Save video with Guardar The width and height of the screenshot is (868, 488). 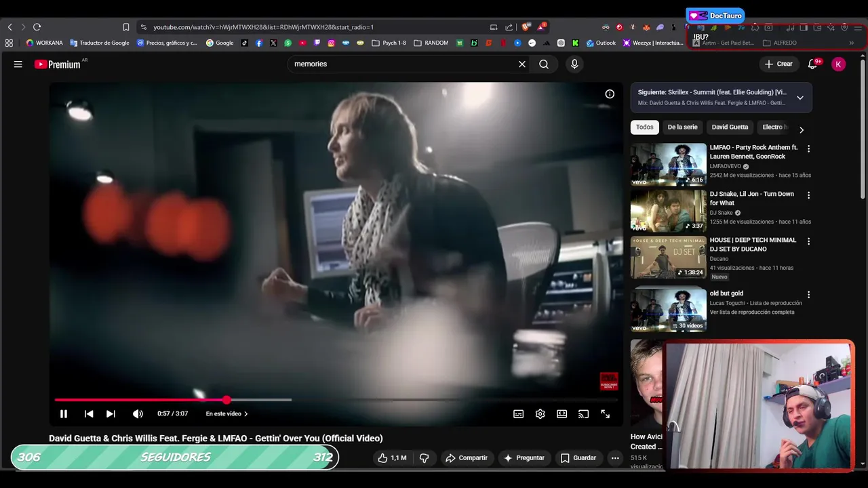(578, 458)
